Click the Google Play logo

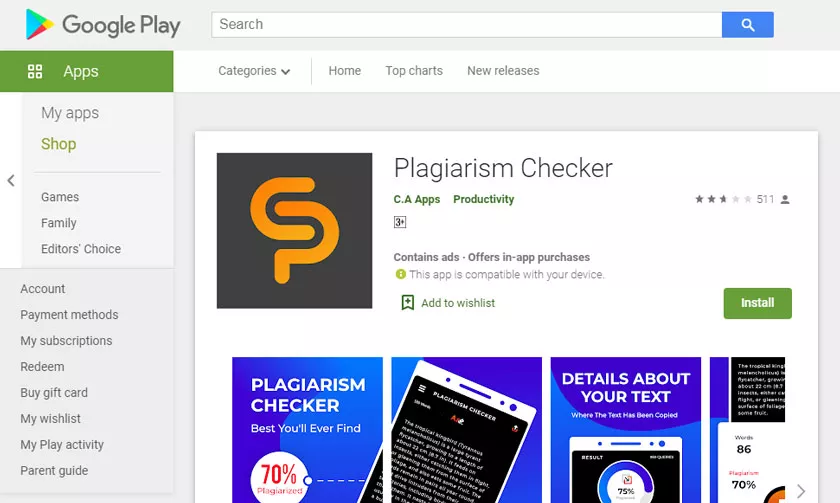click(103, 24)
